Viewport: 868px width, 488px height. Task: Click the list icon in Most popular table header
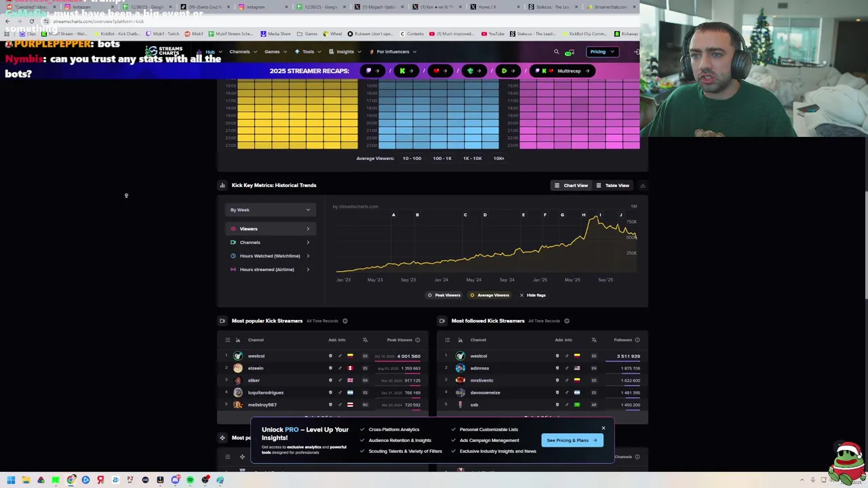pyautogui.click(x=227, y=340)
